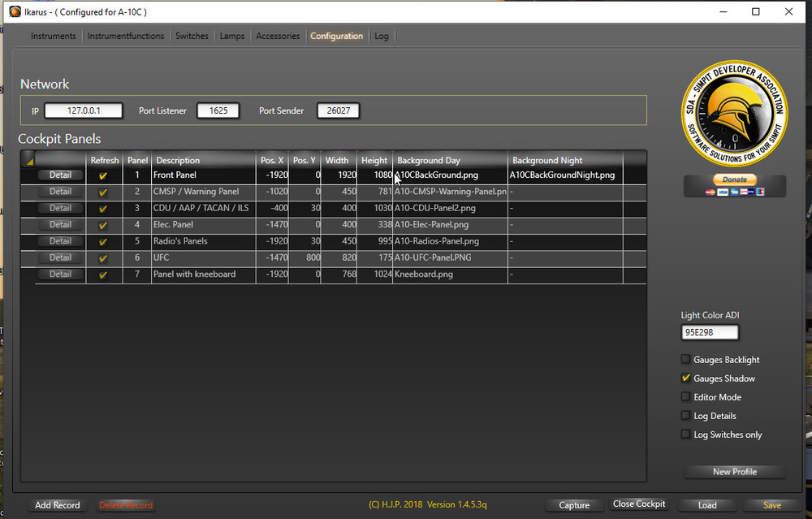Click the Pos. X column header

(272, 161)
